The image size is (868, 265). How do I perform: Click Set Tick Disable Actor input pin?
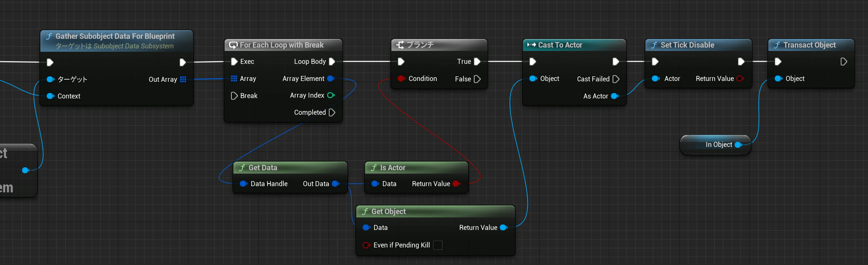coord(656,78)
